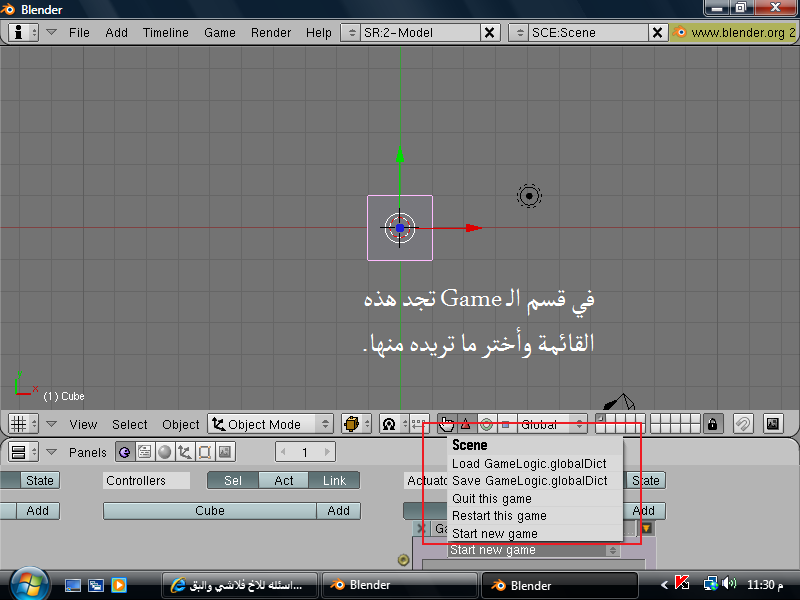Increase the frame number with right arrow
The width and height of the screenshot is (800, 600).
tap(327, 452)
